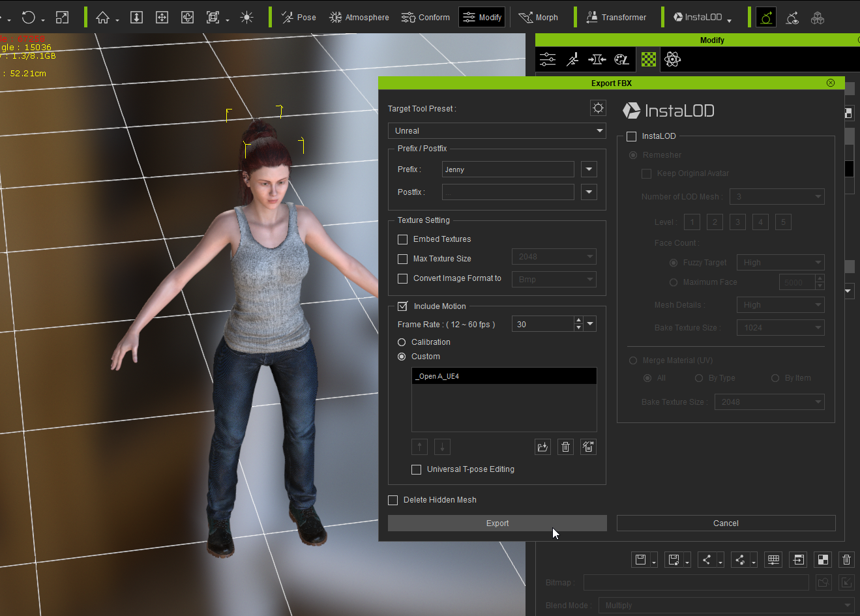Open the palette material tab

622,60
